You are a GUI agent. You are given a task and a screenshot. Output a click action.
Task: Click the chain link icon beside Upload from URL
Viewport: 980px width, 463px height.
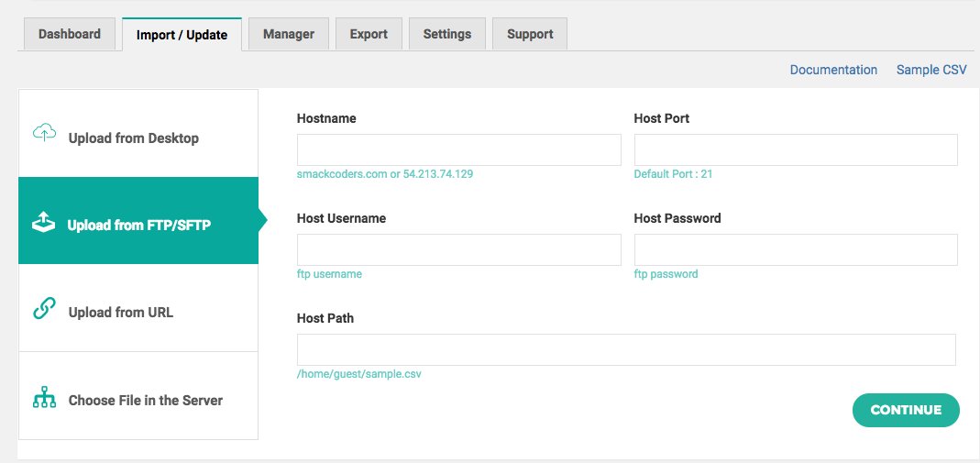44,308
